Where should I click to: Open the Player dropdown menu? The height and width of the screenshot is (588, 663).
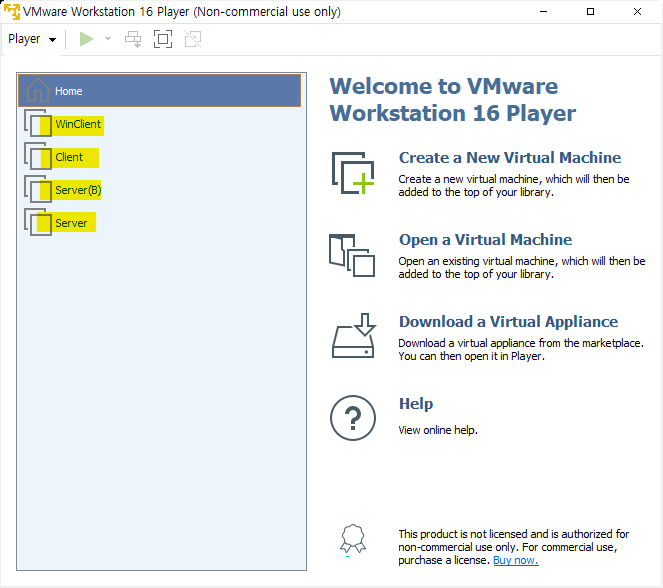32,39
